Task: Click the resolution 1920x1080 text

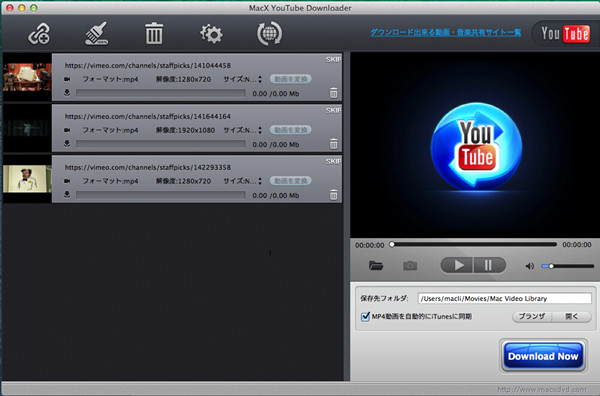Action: [185, 130]
